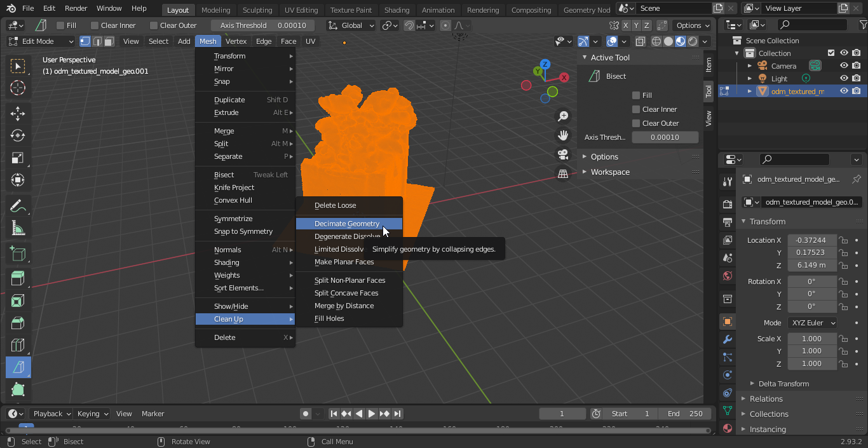
Task: Click the Location X value field
Action: (811, 240)
